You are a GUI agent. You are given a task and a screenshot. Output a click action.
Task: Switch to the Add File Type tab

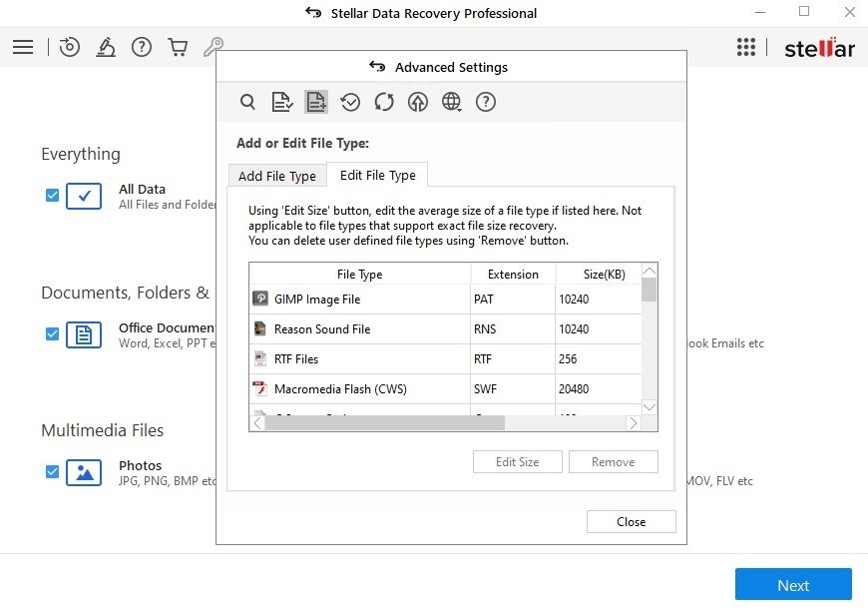tap(277, 176)
